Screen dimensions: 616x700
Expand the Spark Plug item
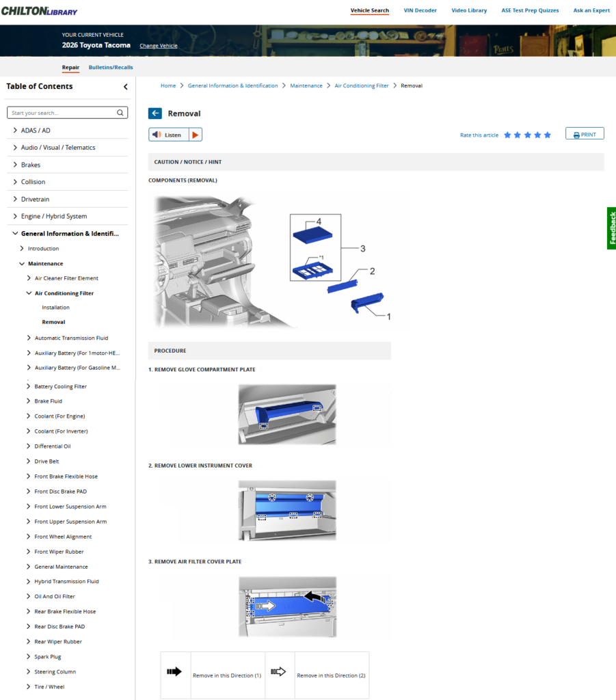point(29,657)
